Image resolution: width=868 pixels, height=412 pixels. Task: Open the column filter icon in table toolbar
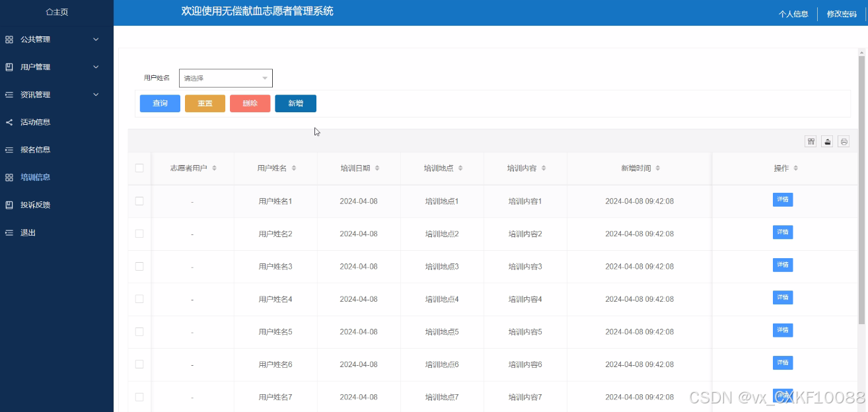(811, 141)
